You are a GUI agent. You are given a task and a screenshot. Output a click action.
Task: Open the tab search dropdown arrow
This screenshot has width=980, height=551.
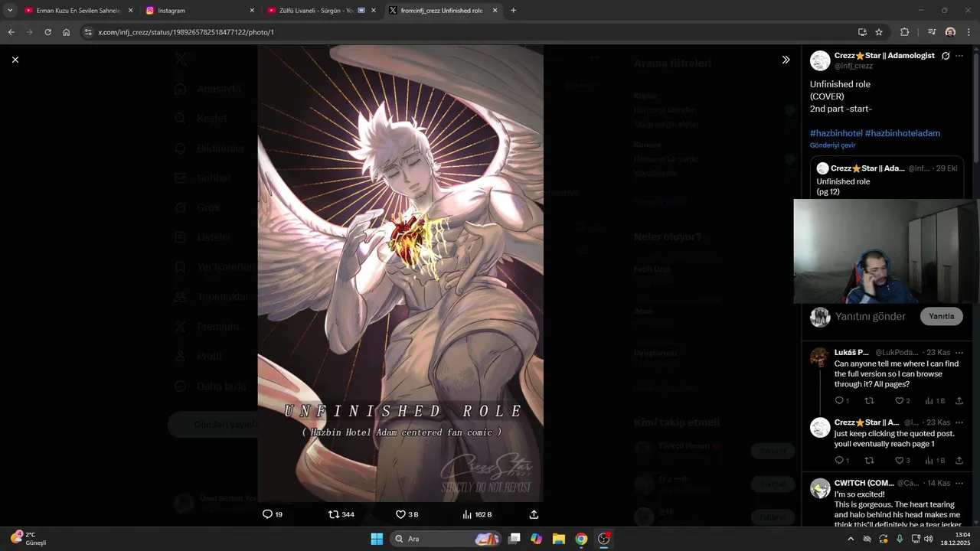point(10,11)
